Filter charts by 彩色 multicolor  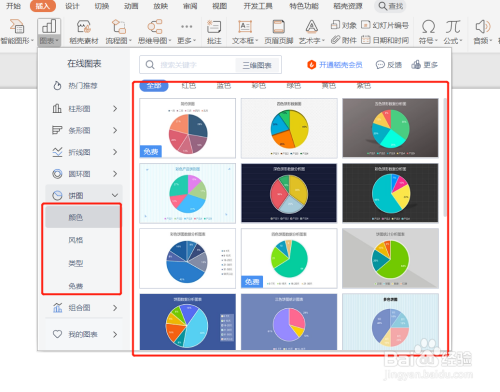pos(259,86)
